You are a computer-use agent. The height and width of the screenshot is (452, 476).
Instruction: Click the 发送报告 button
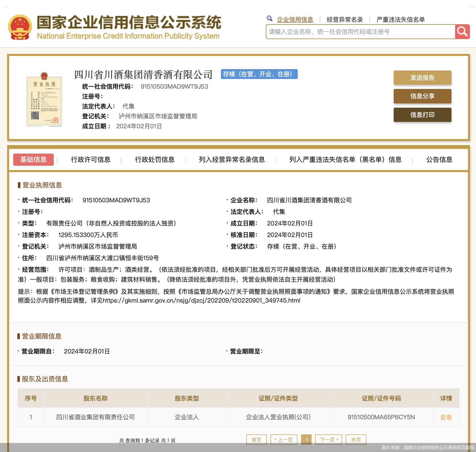(x=423, y=78)
